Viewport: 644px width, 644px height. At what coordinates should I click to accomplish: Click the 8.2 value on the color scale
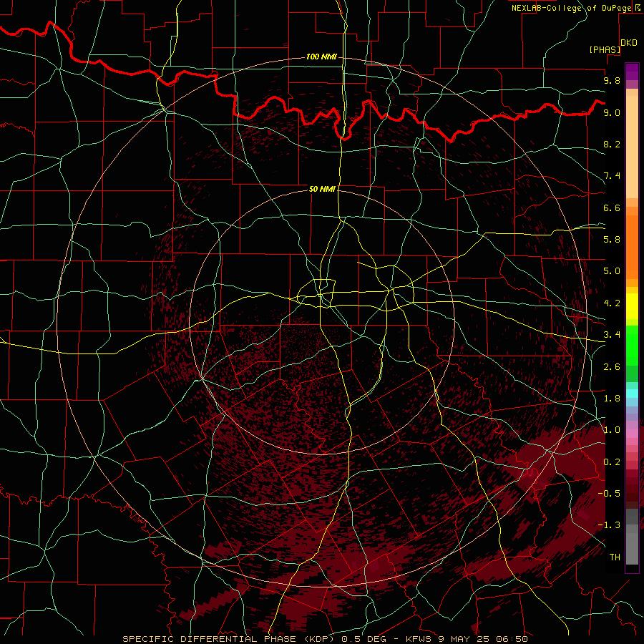[612, 144]
